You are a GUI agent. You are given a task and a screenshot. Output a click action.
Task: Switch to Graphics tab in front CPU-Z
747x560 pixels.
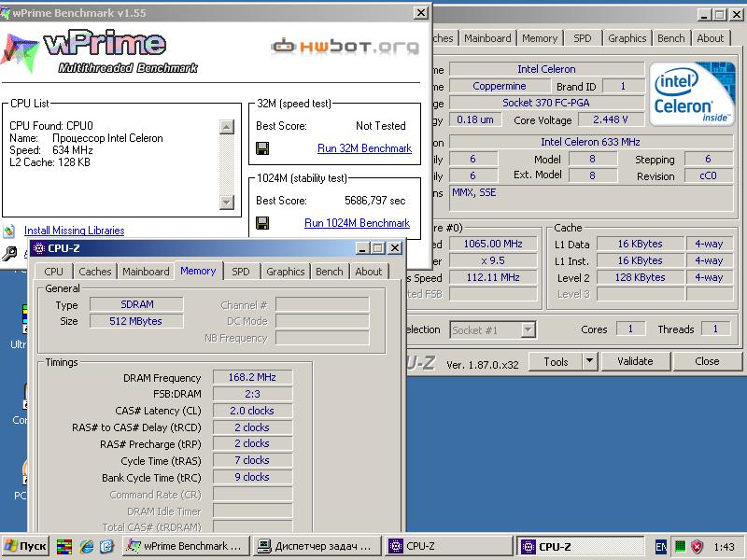[286, 272]
